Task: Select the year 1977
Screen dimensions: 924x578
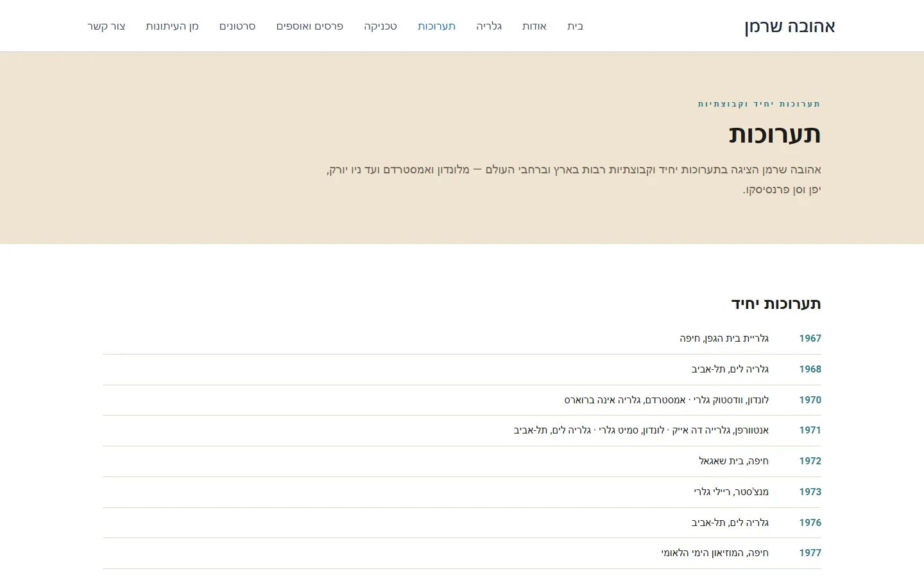Action: point(810,553)
